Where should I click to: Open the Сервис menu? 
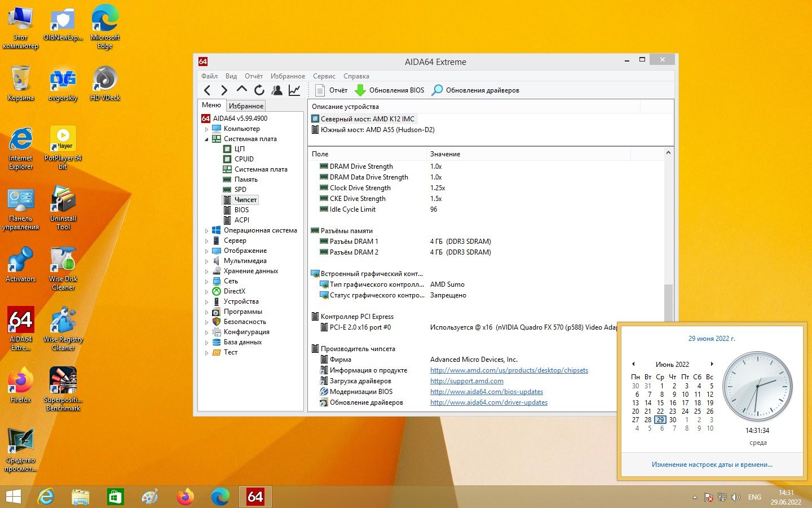324,76
